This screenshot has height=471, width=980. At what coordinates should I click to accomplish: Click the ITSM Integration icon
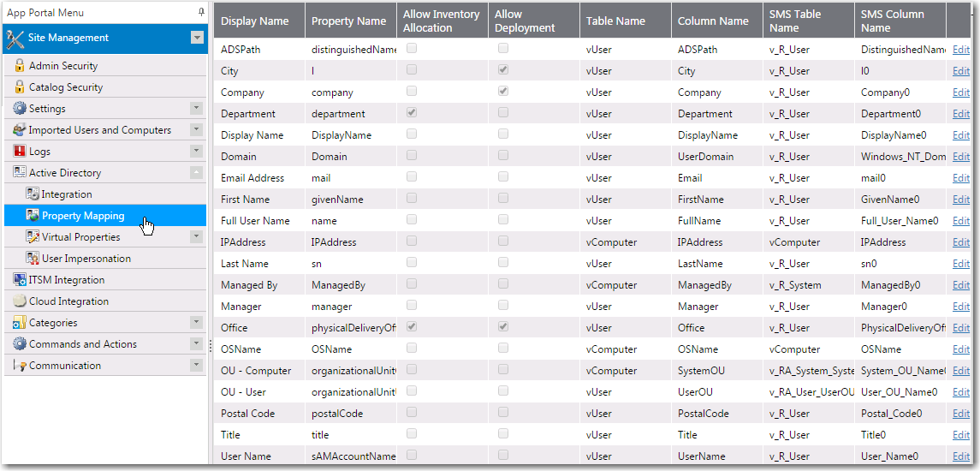coord(20,280)
